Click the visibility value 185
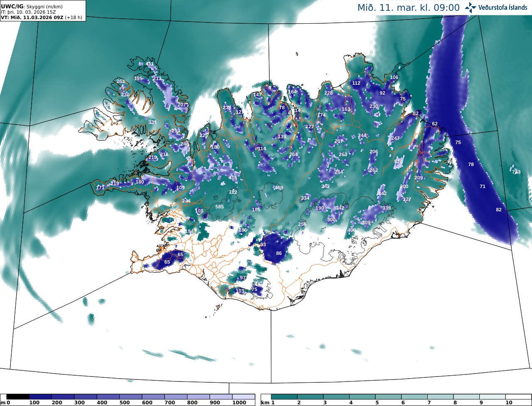 256,210
